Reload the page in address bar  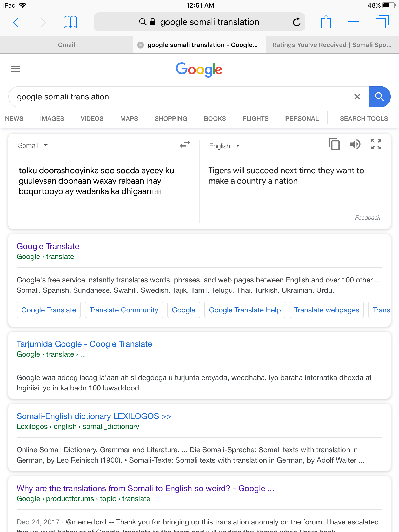tap(296, 22)
